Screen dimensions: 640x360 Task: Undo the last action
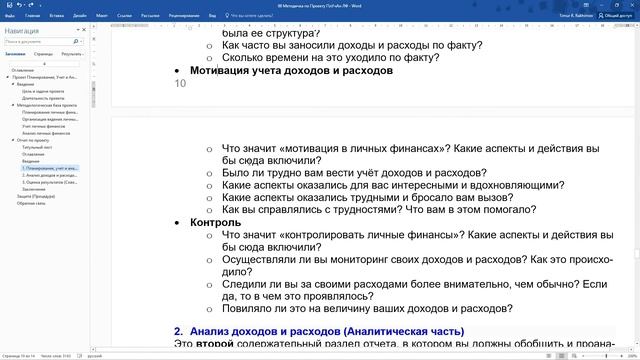pos(19,5)
